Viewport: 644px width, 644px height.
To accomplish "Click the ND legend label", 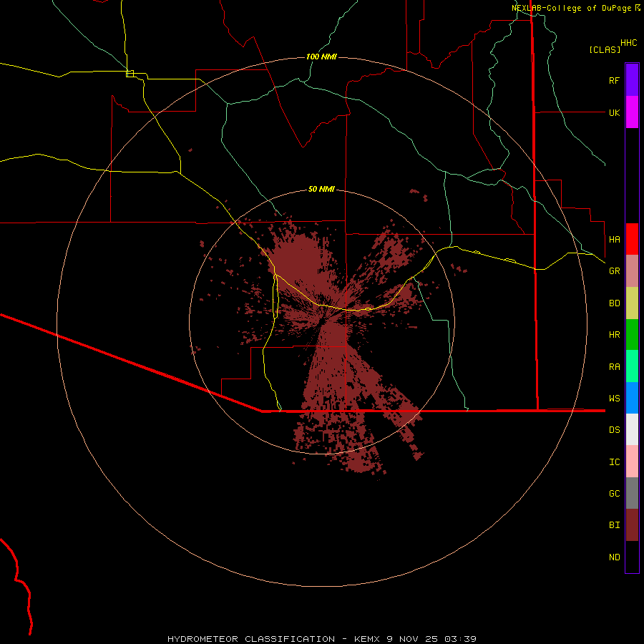I will 614,557.
